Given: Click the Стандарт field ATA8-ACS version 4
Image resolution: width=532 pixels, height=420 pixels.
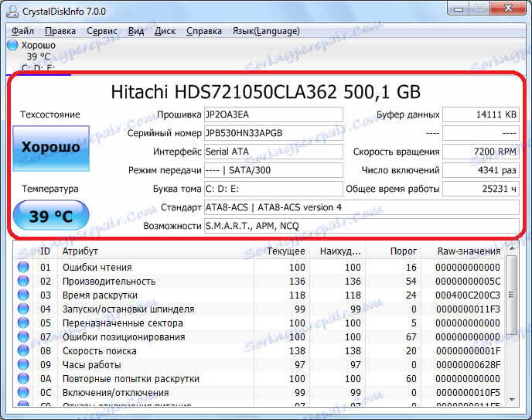Looking at the screenshot, I should tap(361, 207).
